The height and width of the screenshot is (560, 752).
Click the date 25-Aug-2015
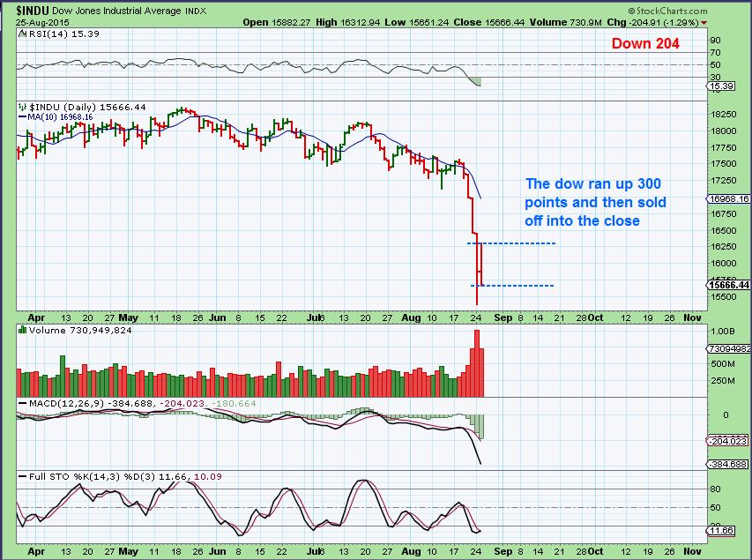coord(42,23)
